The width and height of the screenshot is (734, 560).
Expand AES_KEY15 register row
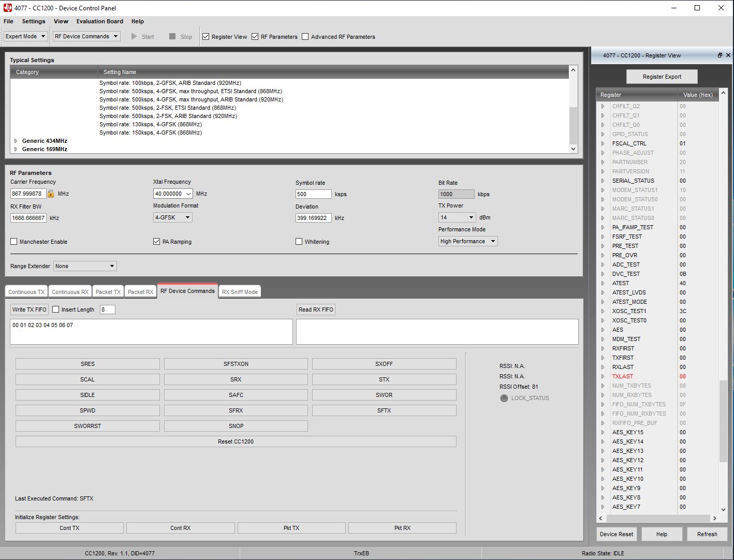[x=603, y=432]
